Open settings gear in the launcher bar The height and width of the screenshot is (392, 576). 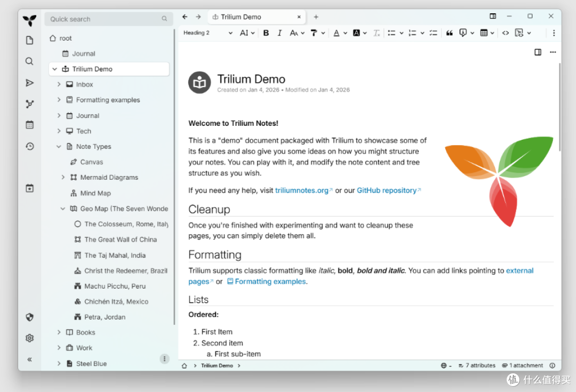coord(29,338)
